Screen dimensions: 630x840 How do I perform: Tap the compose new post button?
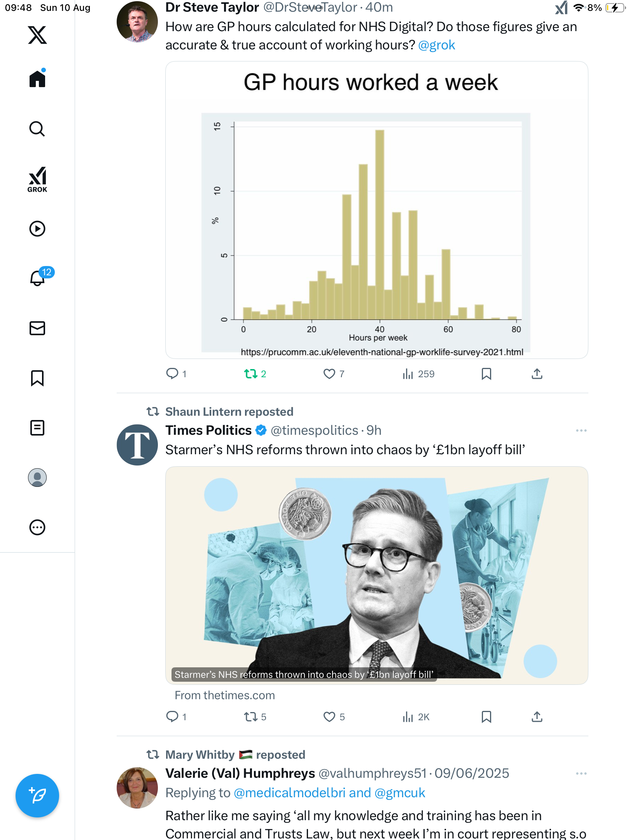(x=37, y=796)
